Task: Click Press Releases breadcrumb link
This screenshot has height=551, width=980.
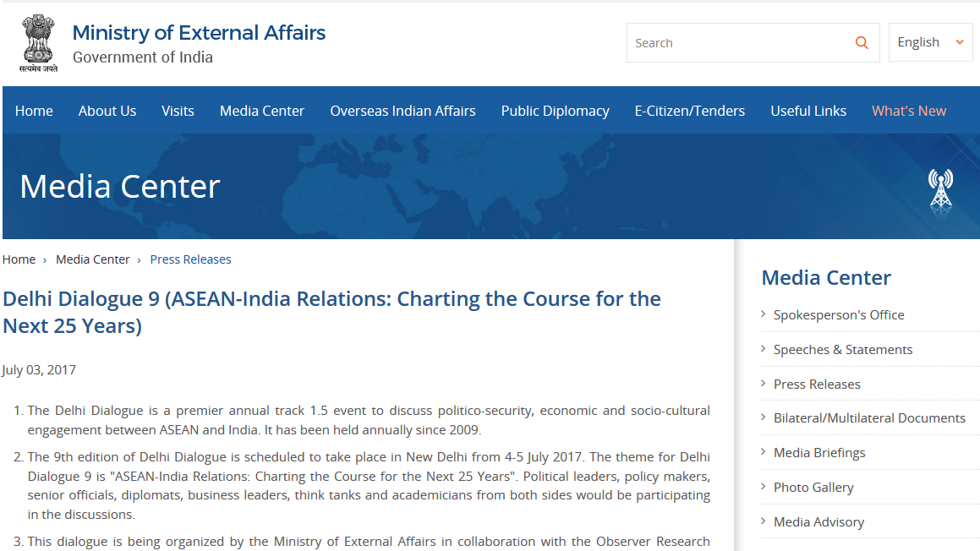Action: tap(190, 259)
